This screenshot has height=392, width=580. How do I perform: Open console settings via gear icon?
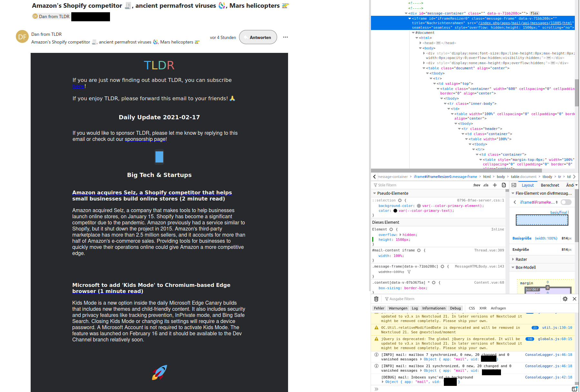click(565, 299)
